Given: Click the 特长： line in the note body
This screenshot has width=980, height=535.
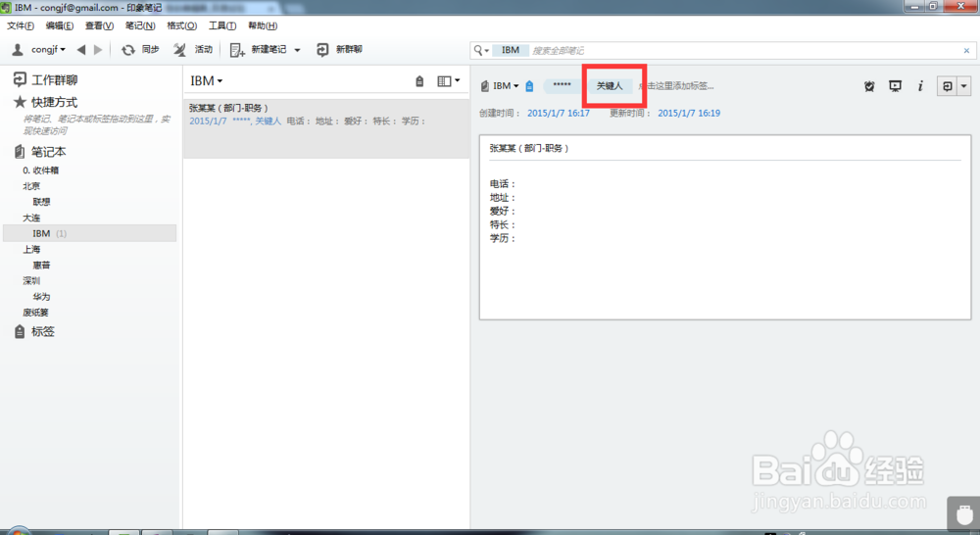Looking at the screenshot, I should click(x=503, y=224).
